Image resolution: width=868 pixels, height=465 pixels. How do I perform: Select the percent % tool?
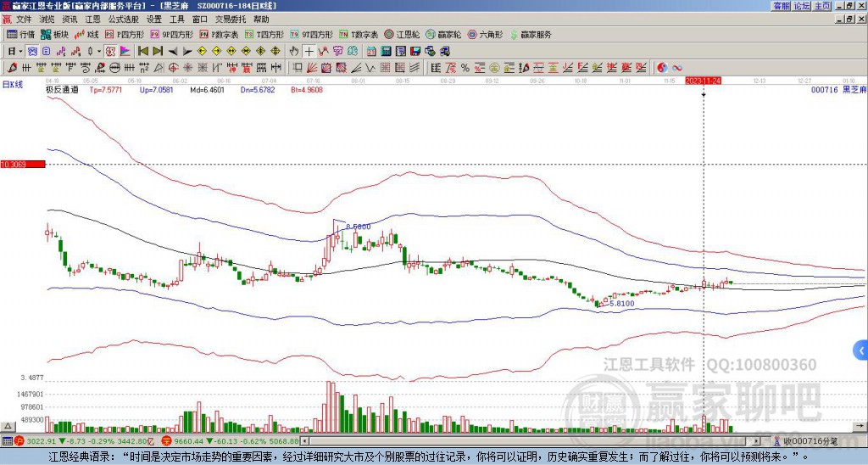(x=465, y=68)
